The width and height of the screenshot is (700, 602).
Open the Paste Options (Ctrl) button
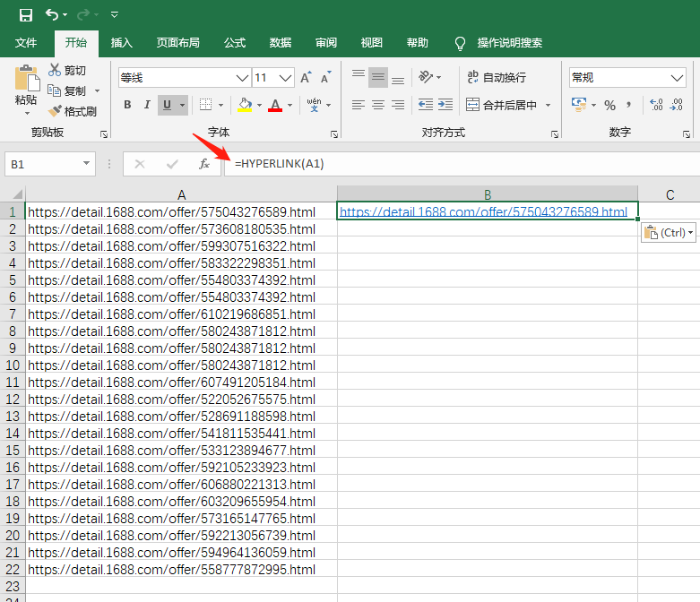click(x=669, y=233)
